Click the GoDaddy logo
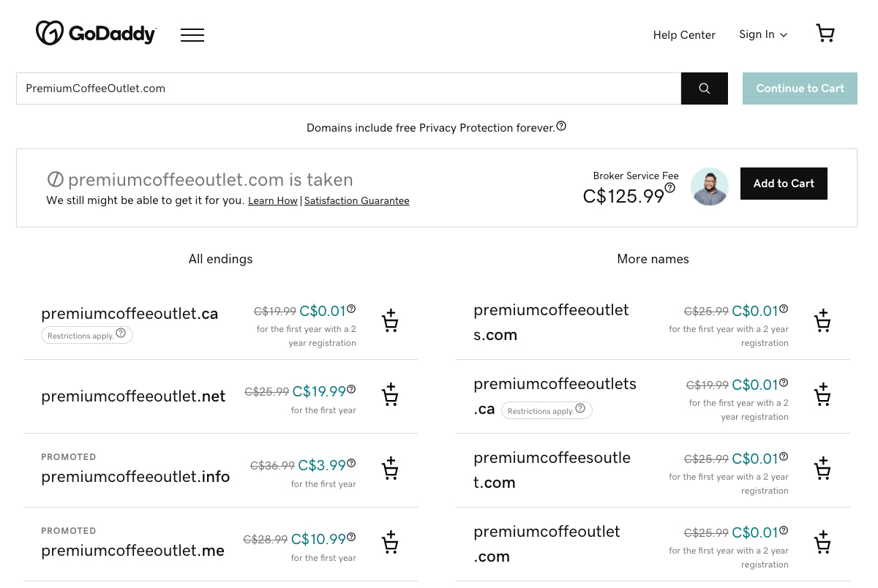The width and height of the screenshot is (878, 588). click(x=96, y=33)
